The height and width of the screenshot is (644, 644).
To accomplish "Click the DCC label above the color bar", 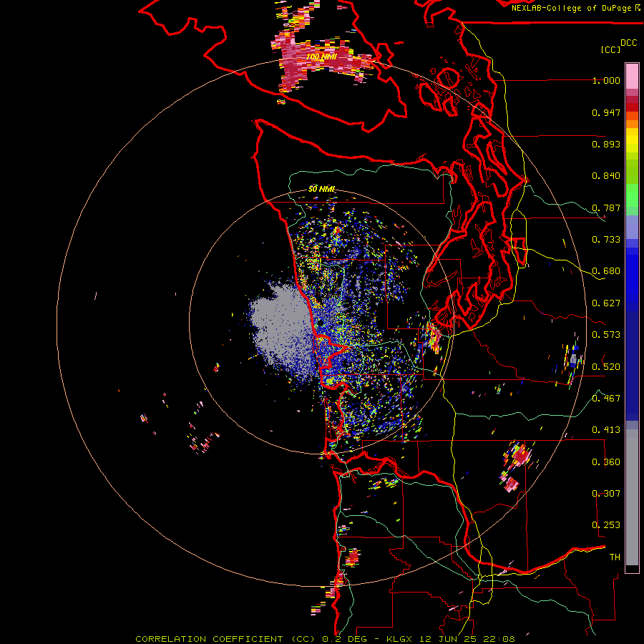I will tap(628, 43).
